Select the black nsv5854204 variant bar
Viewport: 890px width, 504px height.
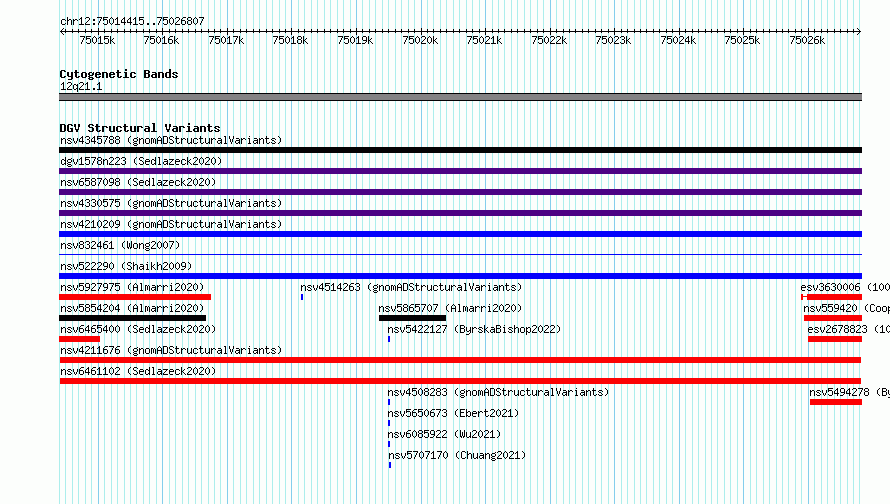132,318
